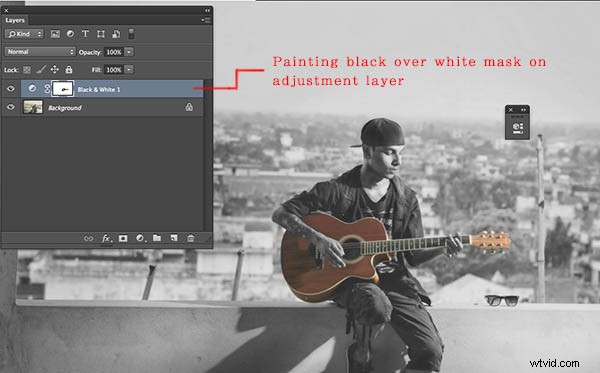Image resolution: width=600 pixels, height=373 pixels.
Task: Open the Layers panel options menu
Action: coord(206,20)
